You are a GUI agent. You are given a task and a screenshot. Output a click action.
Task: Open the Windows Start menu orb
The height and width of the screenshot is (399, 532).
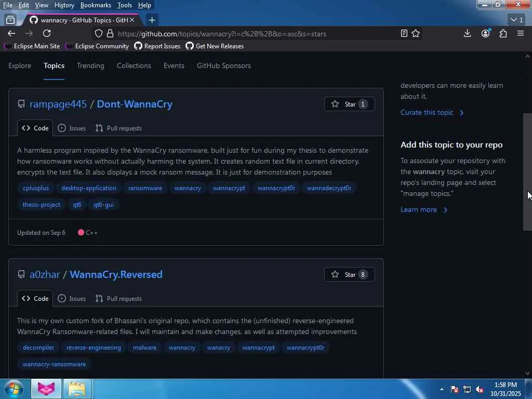point(14,389)
